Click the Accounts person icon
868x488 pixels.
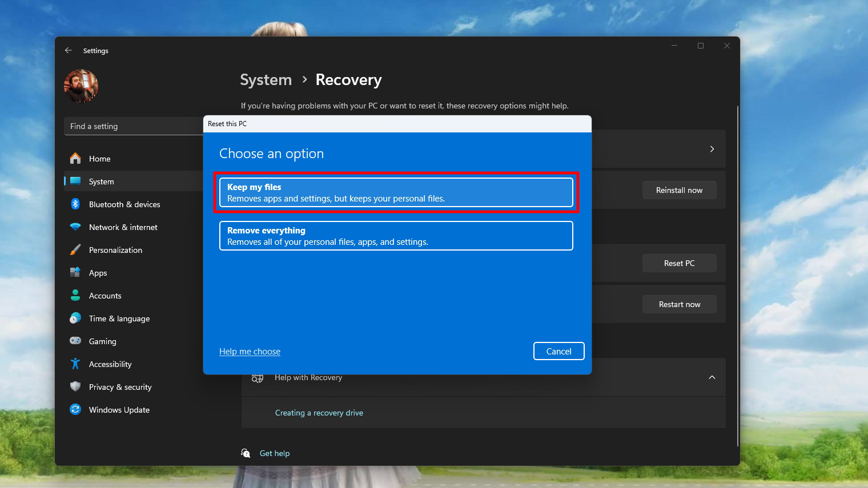tap(75, 296)
